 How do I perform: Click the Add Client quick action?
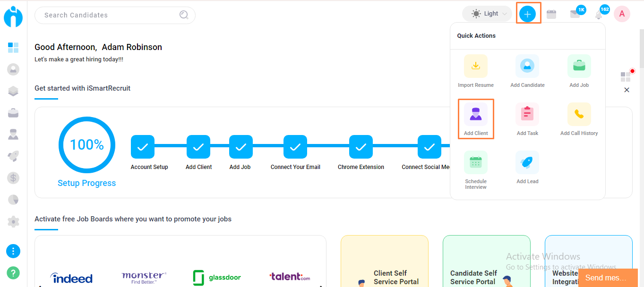click(476, 114)
